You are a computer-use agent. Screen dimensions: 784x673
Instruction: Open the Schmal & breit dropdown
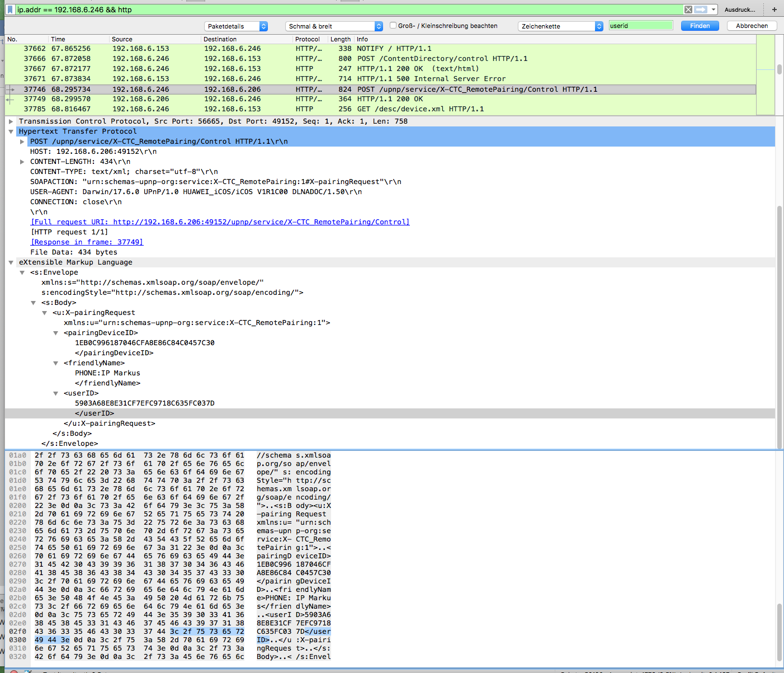click(x=334, y=26)
